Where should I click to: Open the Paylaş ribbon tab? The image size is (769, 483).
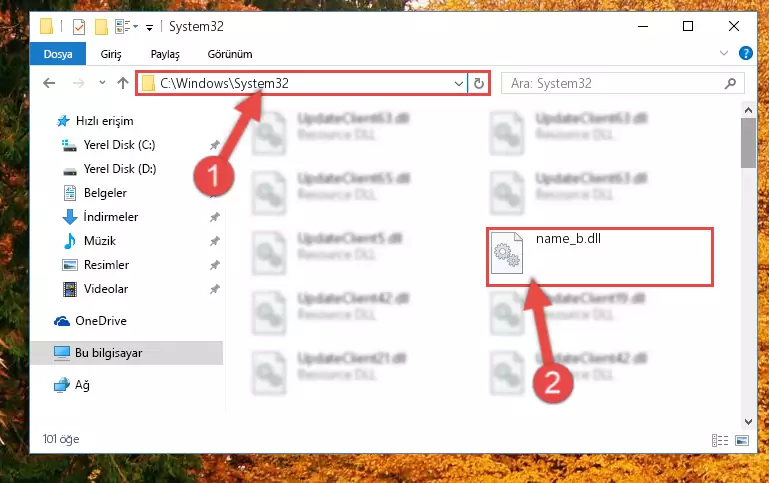165,54
